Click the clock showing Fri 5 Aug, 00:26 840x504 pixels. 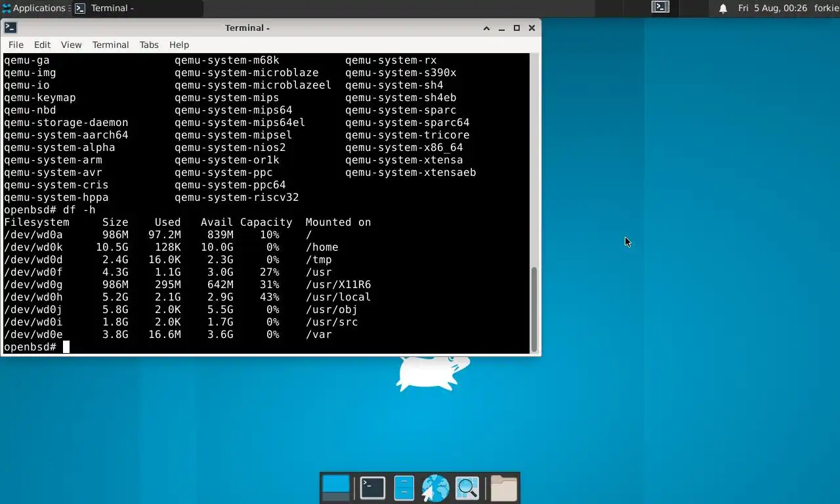pos(772,9)
